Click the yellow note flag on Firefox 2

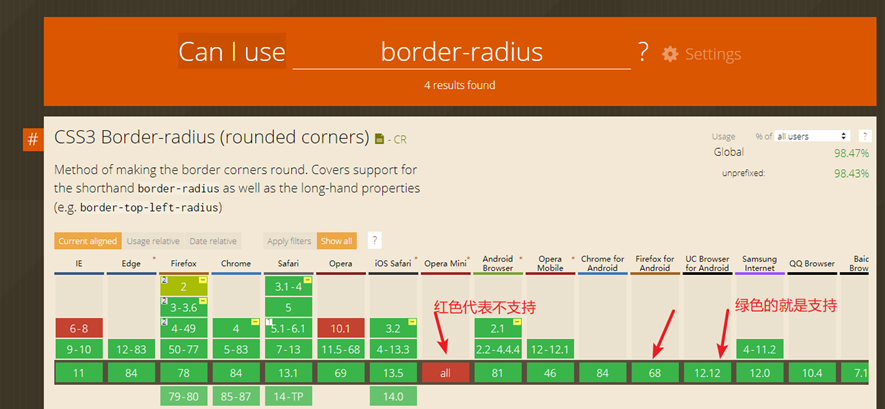click(203, 280)
